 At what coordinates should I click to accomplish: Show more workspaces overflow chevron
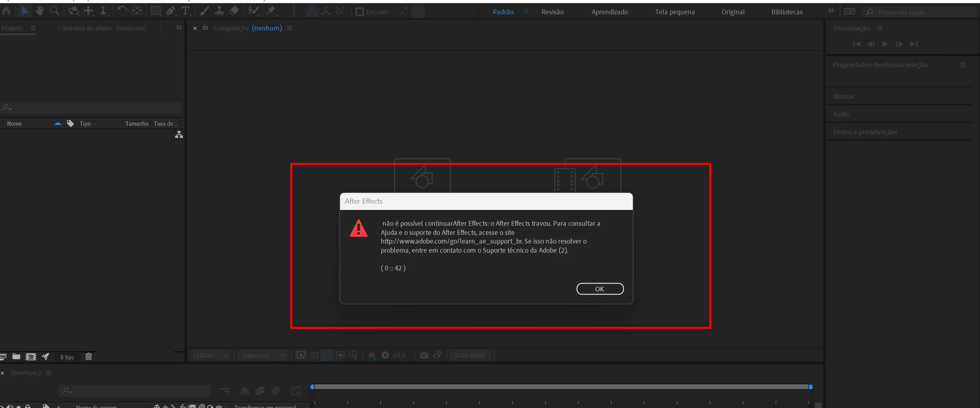pos(831,11)
